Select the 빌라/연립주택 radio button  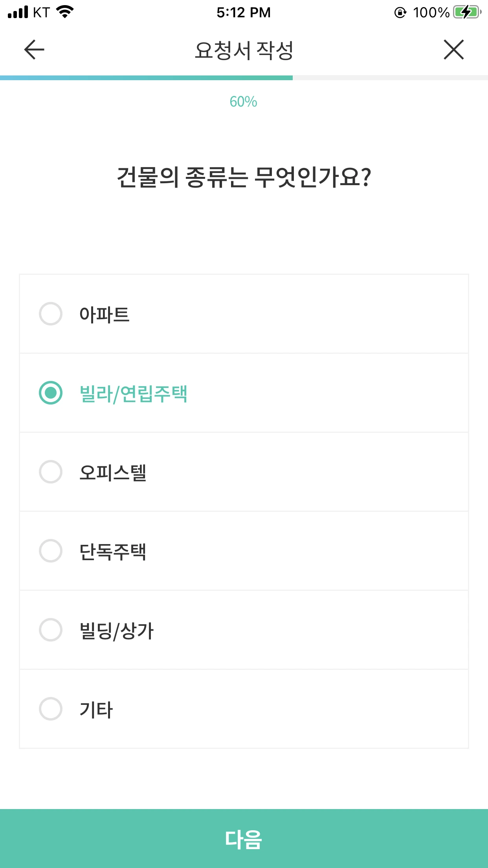[x=51, y=393]
